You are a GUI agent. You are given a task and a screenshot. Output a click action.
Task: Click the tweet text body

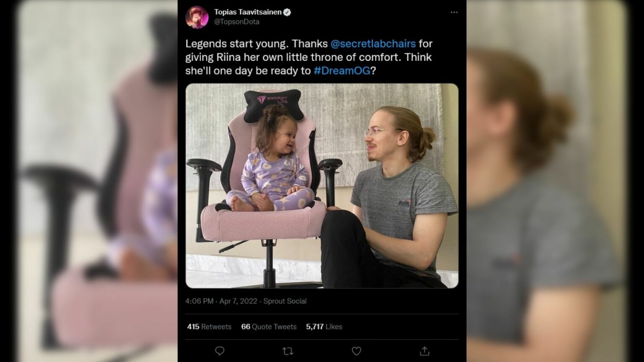coord(309,57)
